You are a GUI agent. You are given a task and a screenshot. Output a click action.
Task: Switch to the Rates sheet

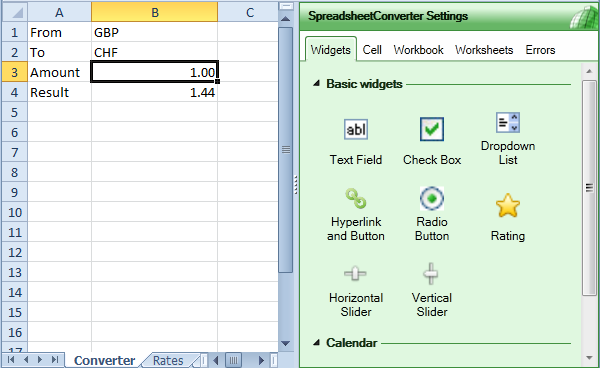(168, 360)
